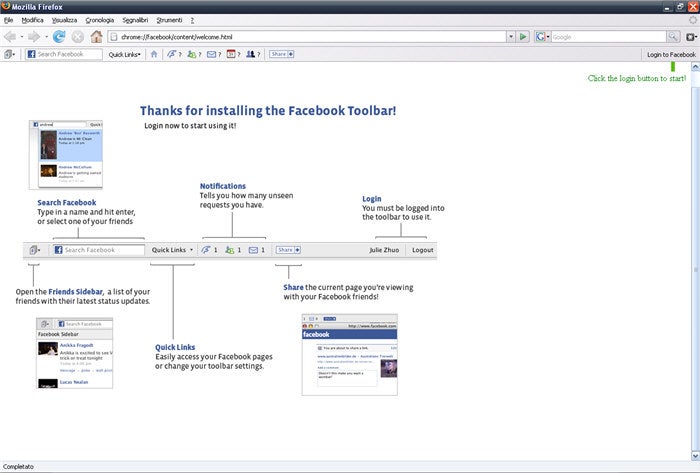
Task: Click "Thanks for installing the Facebook Toolbar!" heading
Action: coord(268,111)
